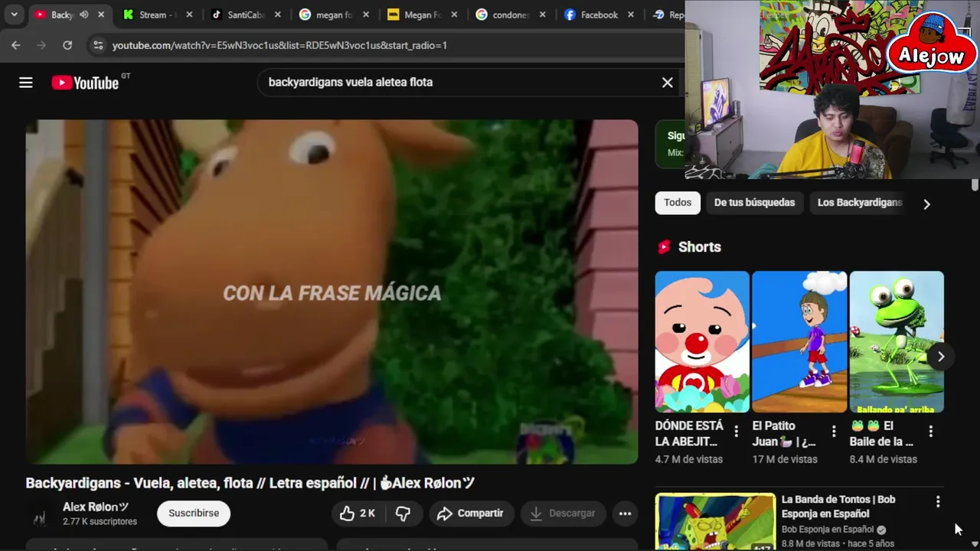Open La Banda de Tontos video thumbnail
The width and height of the screenshot is (980, 551).
(x=715, y=522)
